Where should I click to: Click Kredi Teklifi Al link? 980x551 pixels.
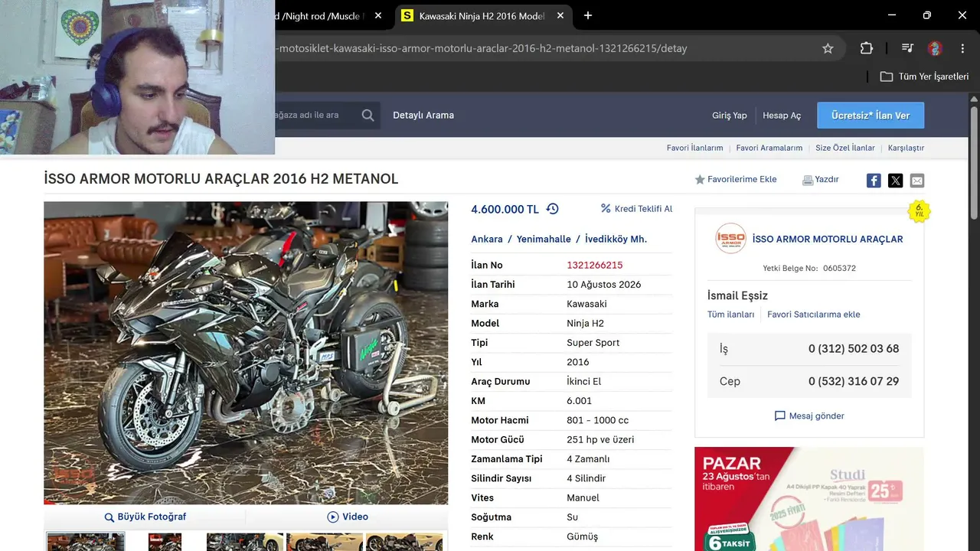[636, 209]
